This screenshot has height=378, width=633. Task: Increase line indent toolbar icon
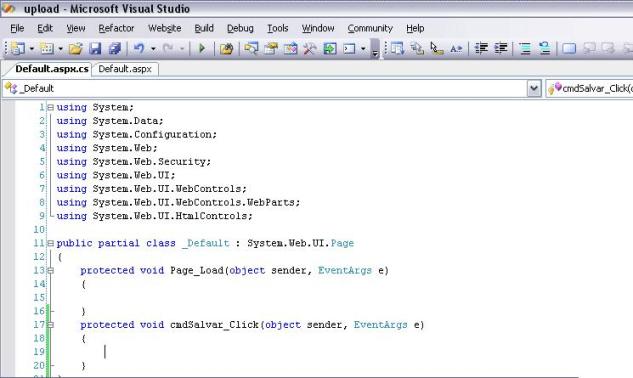(501, 49)
